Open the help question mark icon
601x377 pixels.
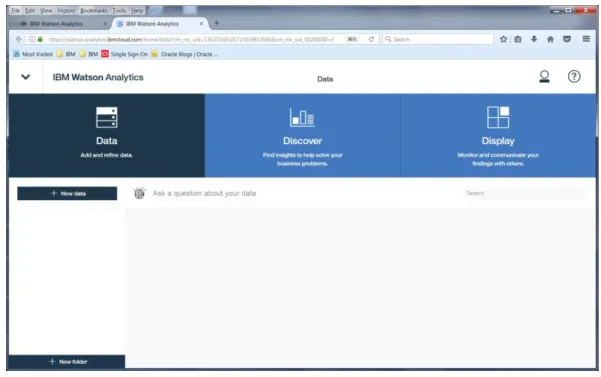coord(574,77)
